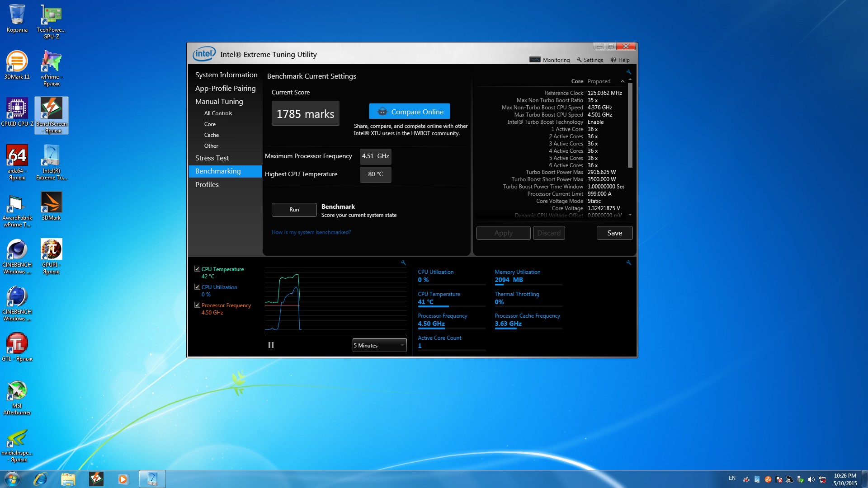Open System Information section

[226, 75]
